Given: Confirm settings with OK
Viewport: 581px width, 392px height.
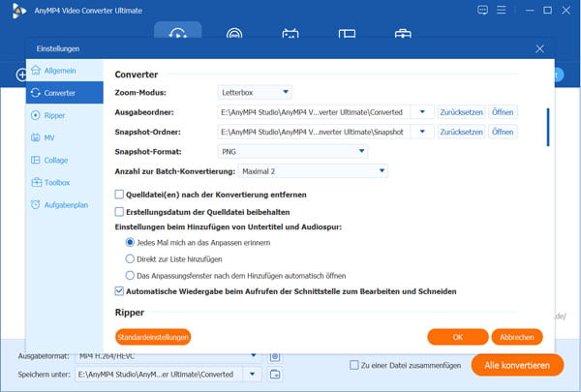Looking at the screenshot, I should (x=458, y=337).
